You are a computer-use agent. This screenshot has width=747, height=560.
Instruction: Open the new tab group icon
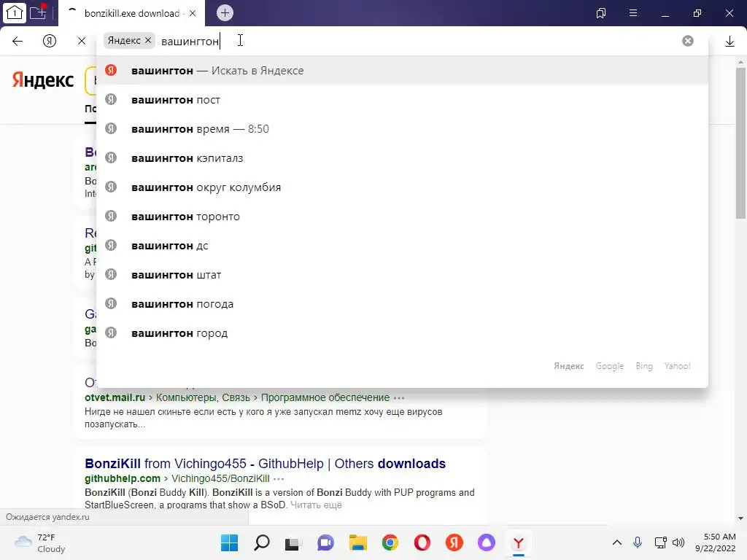[x=38, y=12]
